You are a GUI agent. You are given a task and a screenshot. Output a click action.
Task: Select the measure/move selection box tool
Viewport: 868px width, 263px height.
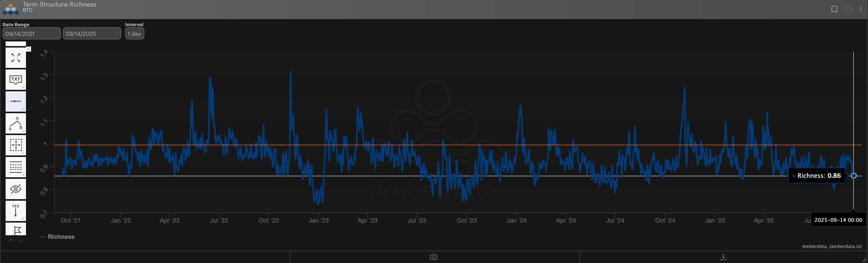coord(16,145)
